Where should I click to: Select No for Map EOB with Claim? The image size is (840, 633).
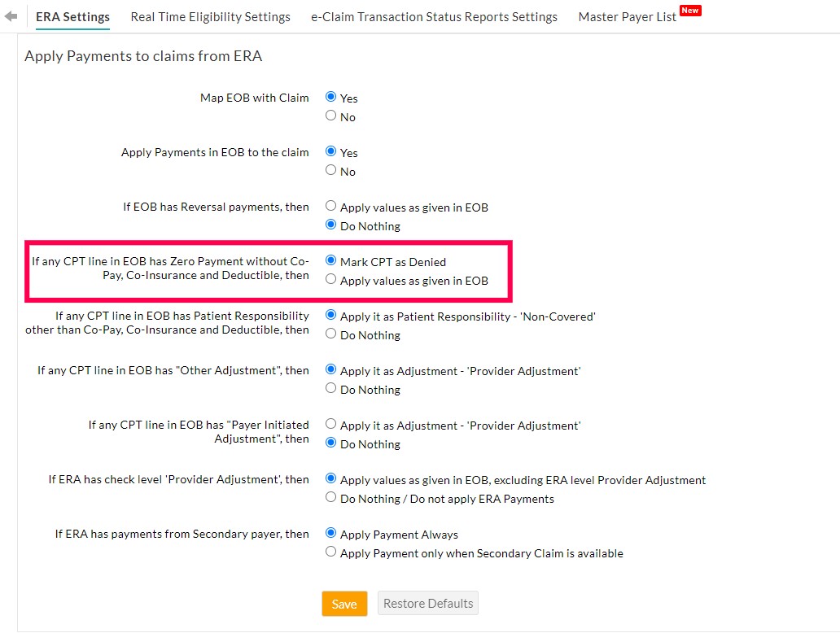(x=330, y=116)
